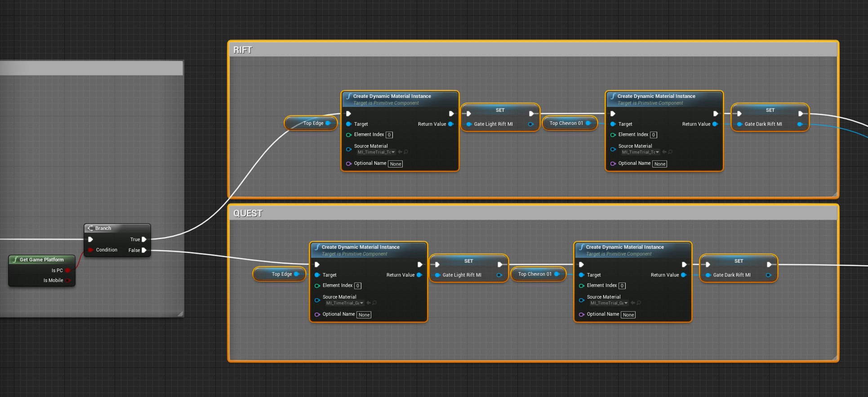Click resize corner of the QUEST comment box
This screenshot has width=868, height=397.
pyautogui.click(x=835, y=358)
